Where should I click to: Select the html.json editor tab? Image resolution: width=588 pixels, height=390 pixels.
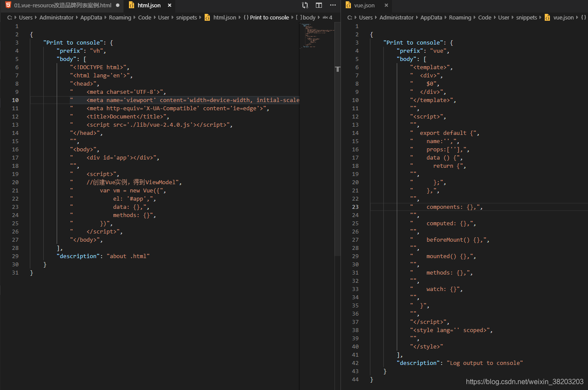(x=149, y=5)
